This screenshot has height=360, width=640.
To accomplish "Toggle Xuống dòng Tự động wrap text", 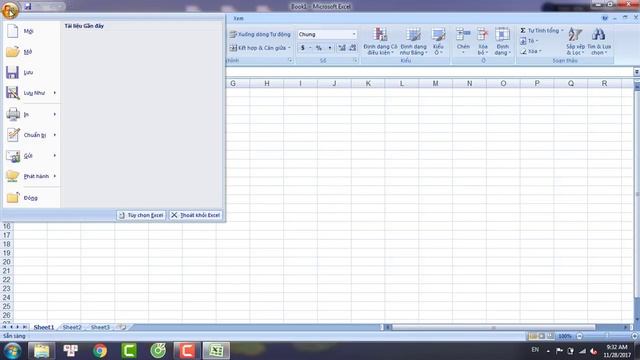I will point(260,34).
